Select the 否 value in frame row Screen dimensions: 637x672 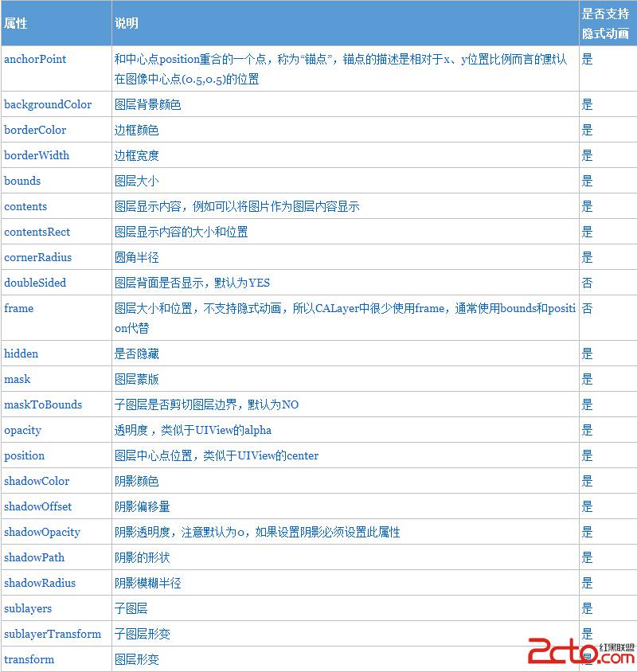click(x=588, y=309)
